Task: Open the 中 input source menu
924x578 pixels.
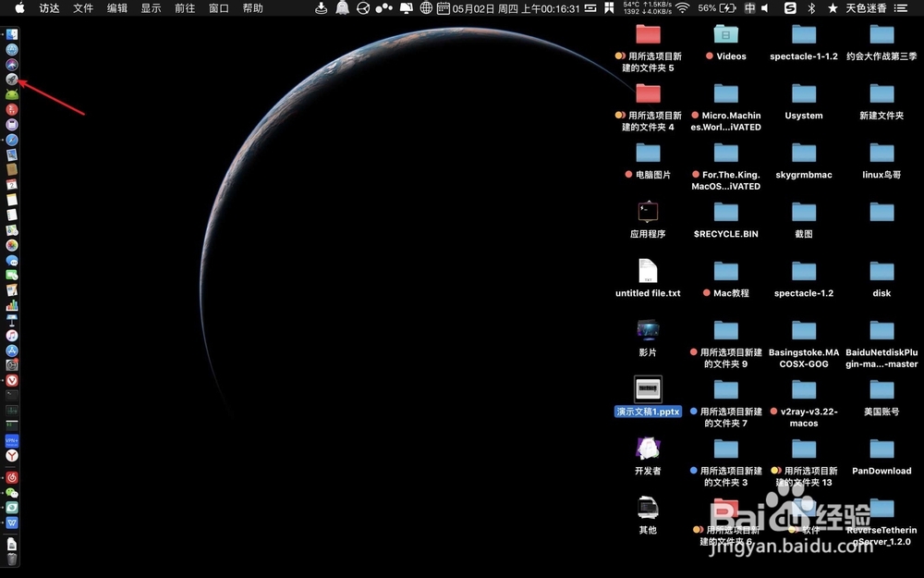Action: pos(750,8)
